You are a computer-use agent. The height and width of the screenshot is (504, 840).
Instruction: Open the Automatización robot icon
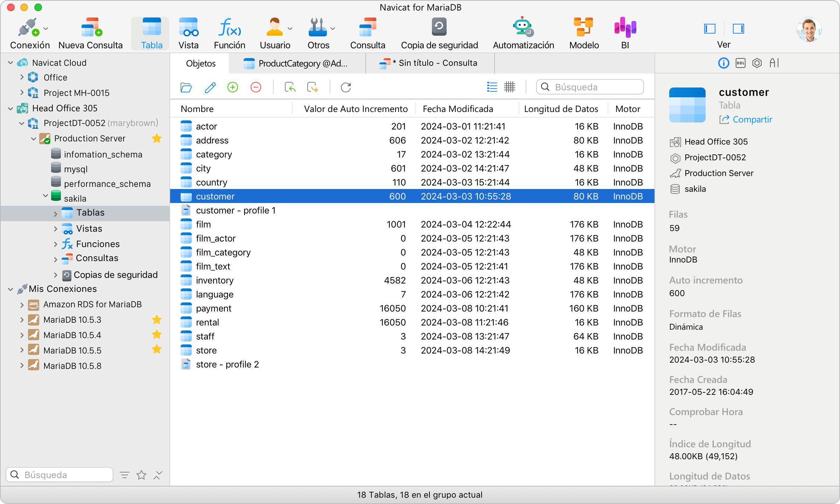tap(523, 27)
